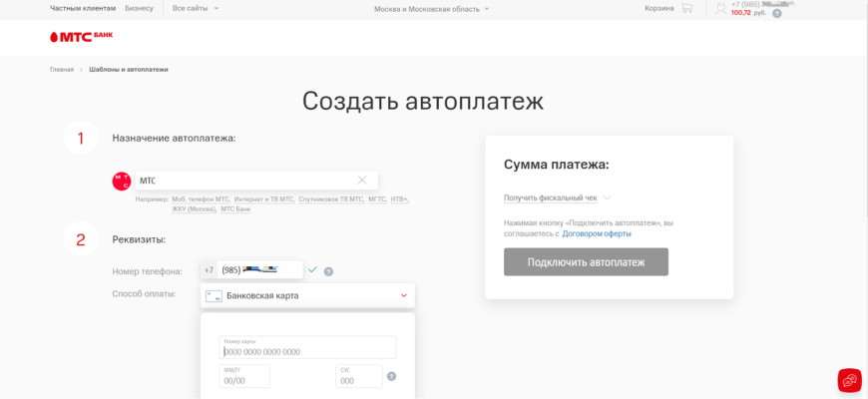Viewport: 868px width, 399px height.
Task: Click help icon beside phone number field
Action: [x=329, y=271]
